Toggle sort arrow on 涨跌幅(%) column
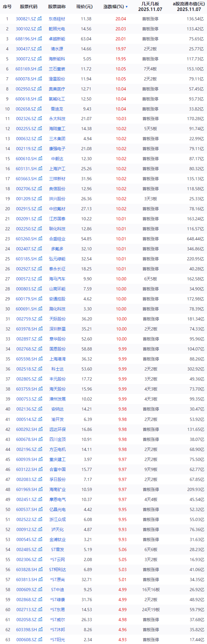 [127, 7]
